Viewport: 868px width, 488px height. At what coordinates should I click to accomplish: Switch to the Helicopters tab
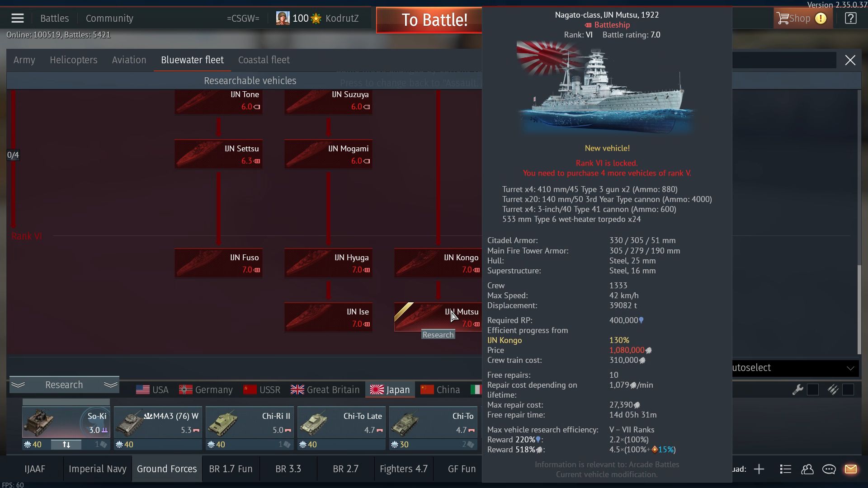(x=74, y=60)
